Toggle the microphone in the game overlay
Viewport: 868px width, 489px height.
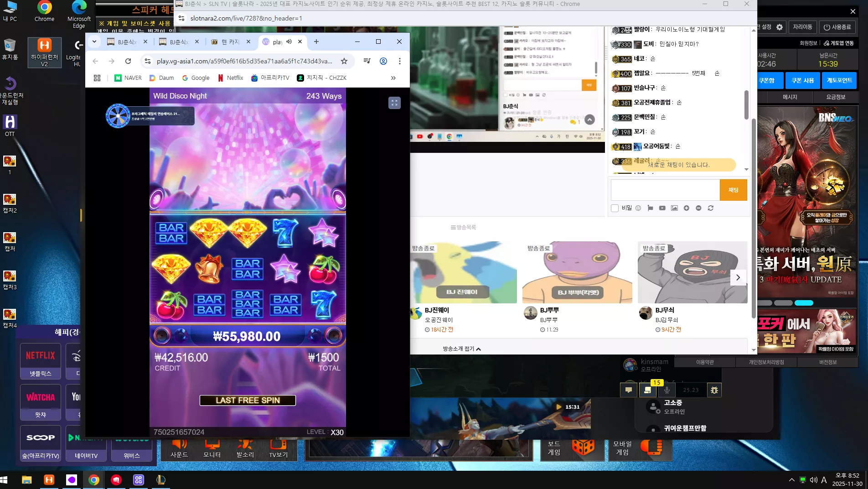tap(666, 390)
